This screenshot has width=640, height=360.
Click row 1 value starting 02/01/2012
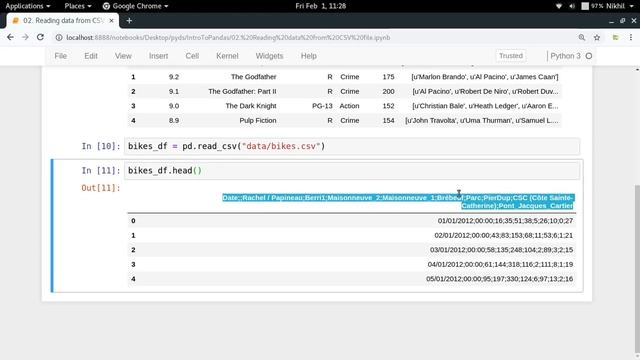point(503,236)
